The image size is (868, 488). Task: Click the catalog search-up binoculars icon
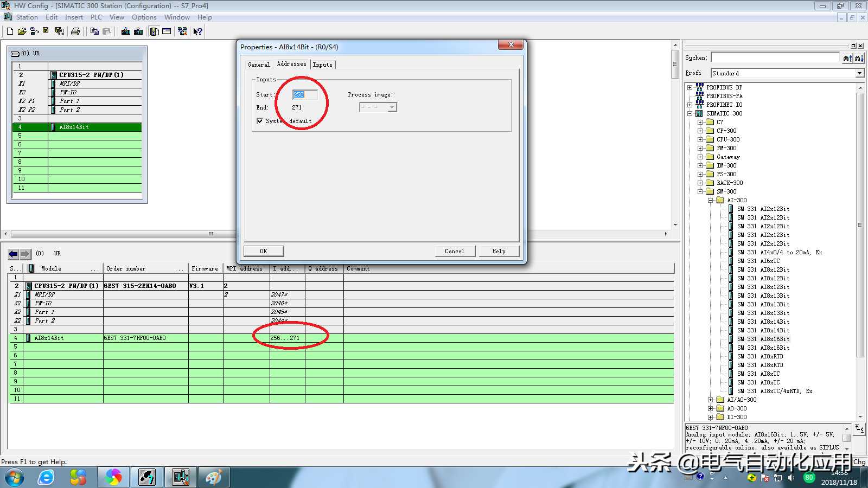click(847, 58)
